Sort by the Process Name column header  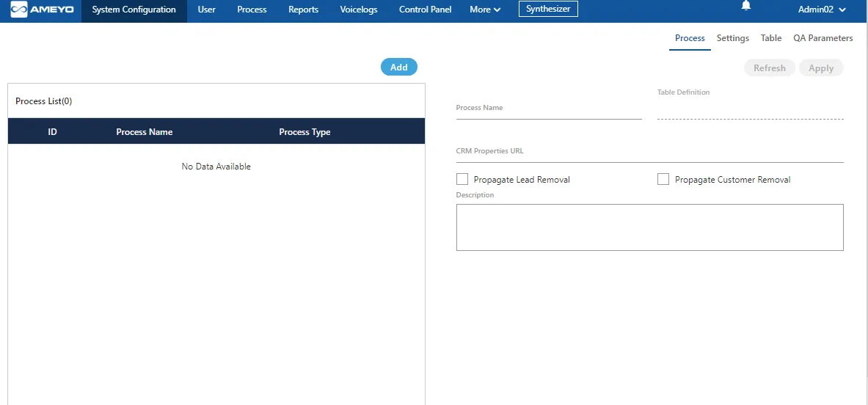(145, 131)
